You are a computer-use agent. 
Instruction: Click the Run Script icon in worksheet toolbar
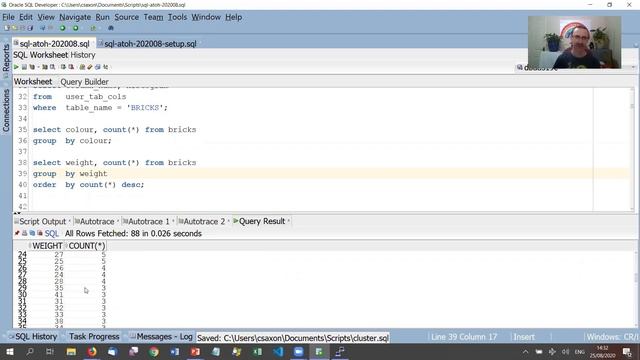tap(24, 67)
